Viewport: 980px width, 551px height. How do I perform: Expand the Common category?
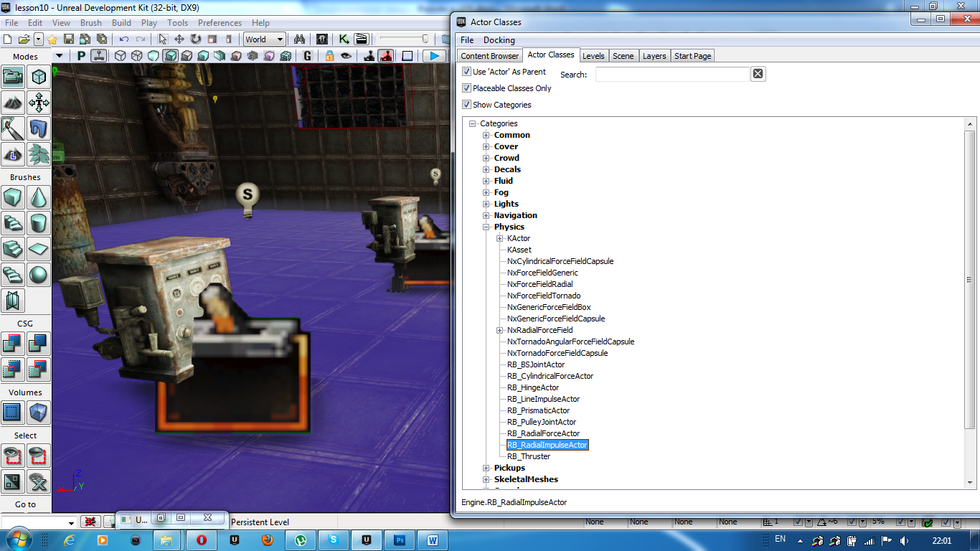(486, 135)
